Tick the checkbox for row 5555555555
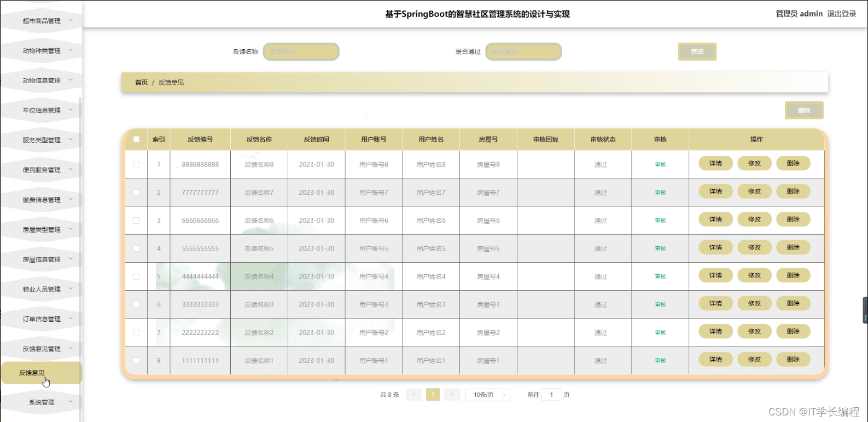The width and height of the screenshot is (868, 422). tap(136, 248)
